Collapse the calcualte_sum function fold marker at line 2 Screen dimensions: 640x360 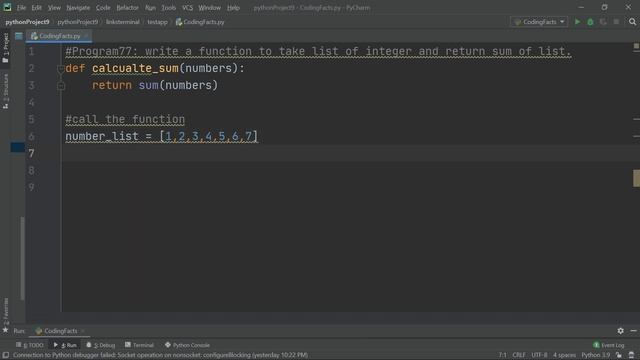[x=61, y=69]
